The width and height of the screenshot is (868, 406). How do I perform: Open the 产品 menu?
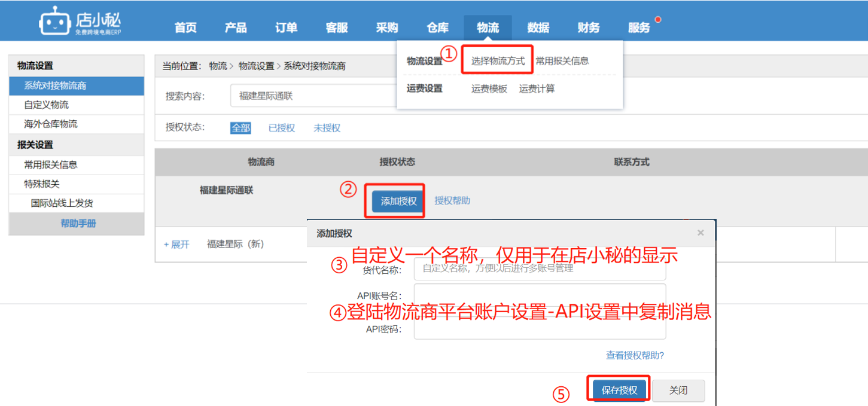click(x=236, y=28)
